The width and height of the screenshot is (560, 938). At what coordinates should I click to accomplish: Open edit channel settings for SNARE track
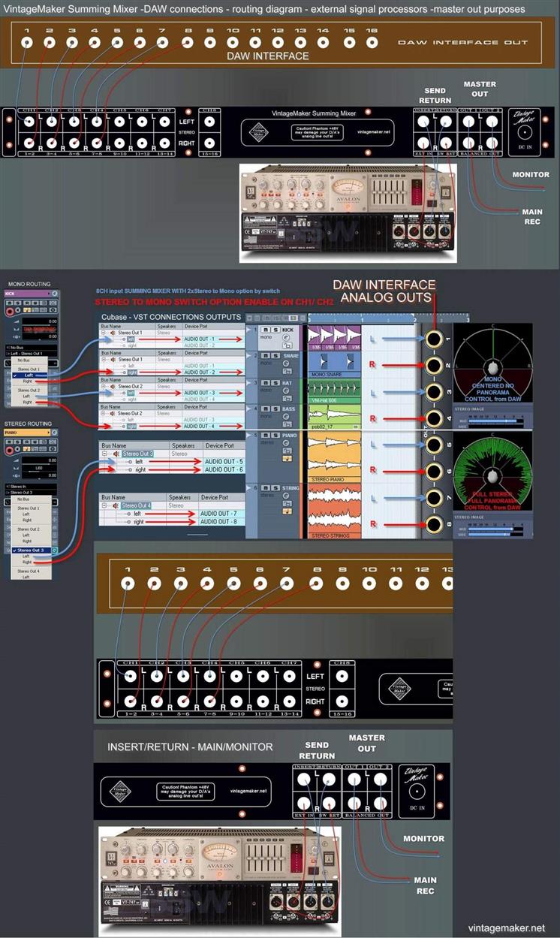click(x=288, y=363)
